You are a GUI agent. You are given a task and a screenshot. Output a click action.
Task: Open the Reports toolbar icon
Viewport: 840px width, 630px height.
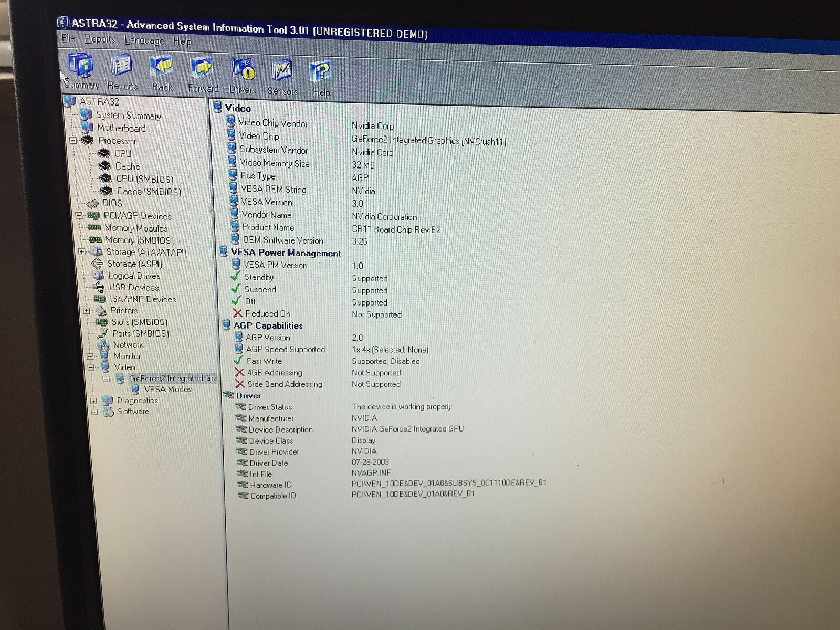pyautogui.click(x=122, y=67)
